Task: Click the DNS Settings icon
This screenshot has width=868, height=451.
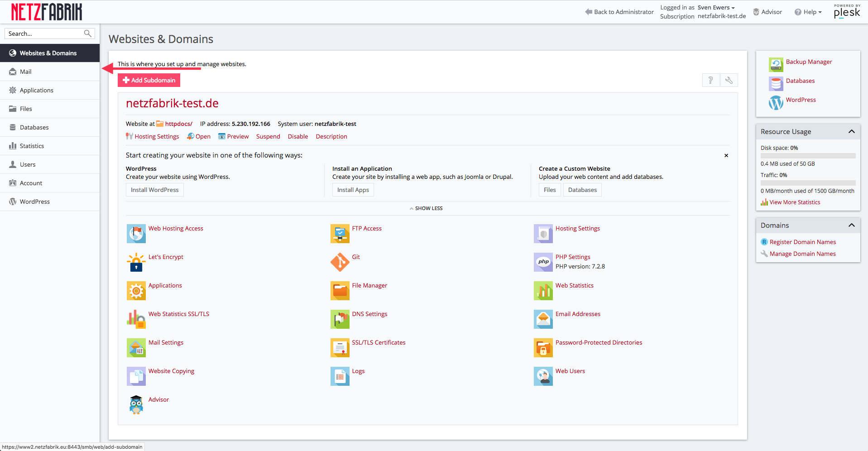Action: click(x=340, y=319)
